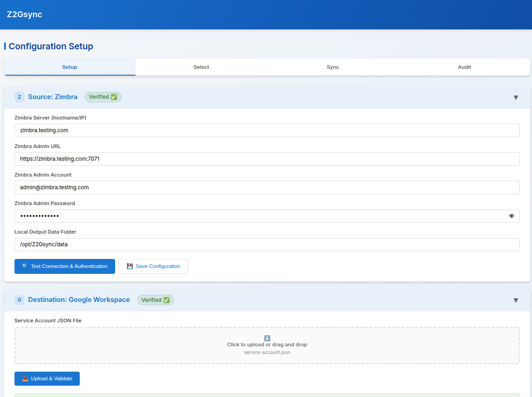Collapse the Source: Zimbra section

pos(516,97)
